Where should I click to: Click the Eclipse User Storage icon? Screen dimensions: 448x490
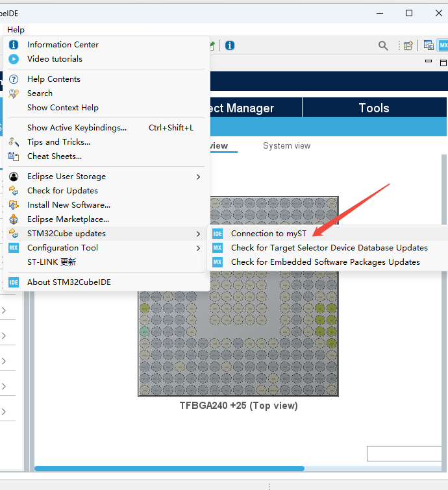pos(14,177)
